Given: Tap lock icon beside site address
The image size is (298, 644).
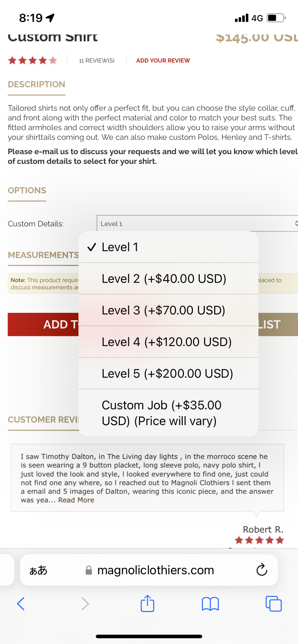Looking at the screenshot, I should (89, 570).
